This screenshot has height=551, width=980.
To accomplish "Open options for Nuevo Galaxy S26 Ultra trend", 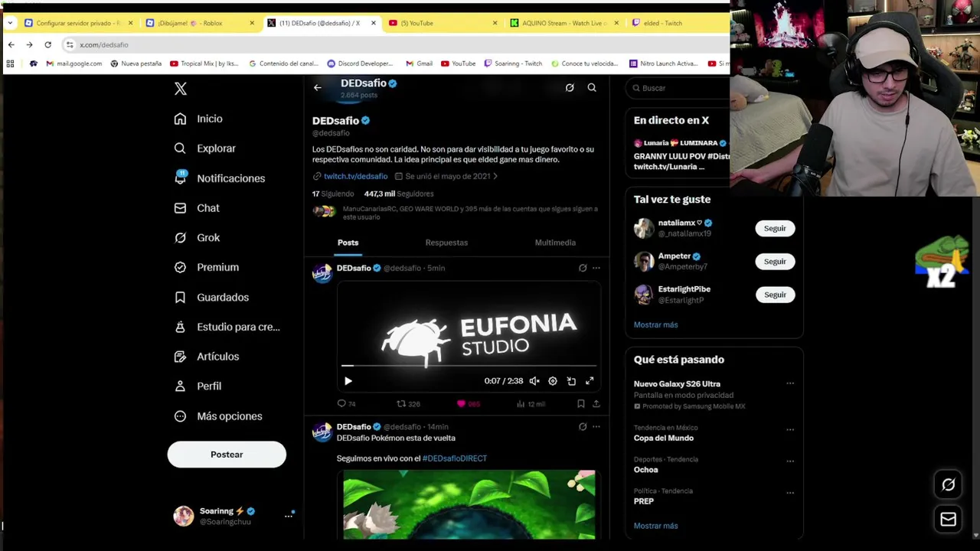I will pos(790,383).
